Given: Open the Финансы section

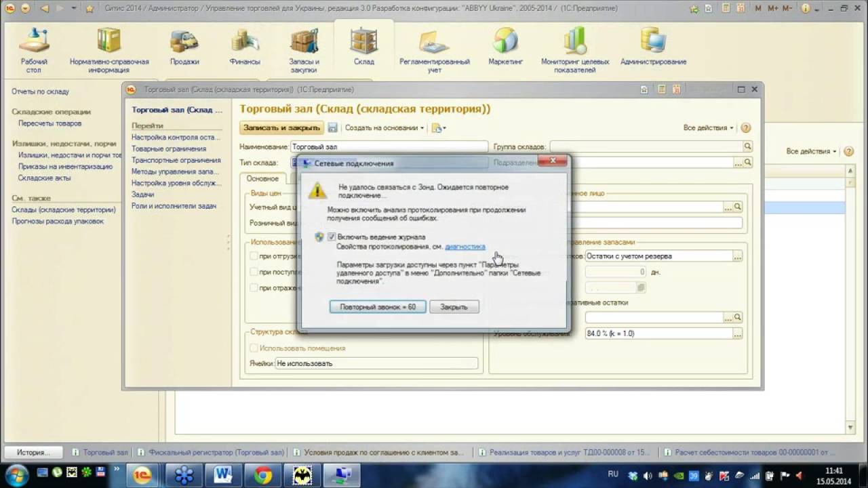Looking at the screenshot, I should pos(245,47).
